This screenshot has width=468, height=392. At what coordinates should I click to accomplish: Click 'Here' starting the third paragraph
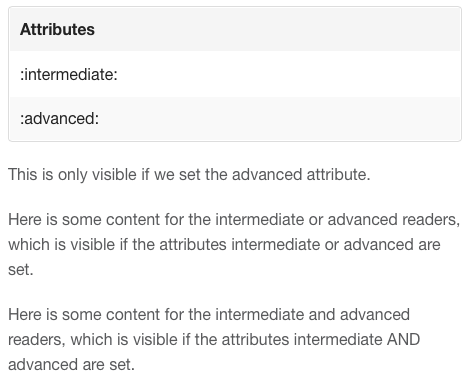coord(25,314)
